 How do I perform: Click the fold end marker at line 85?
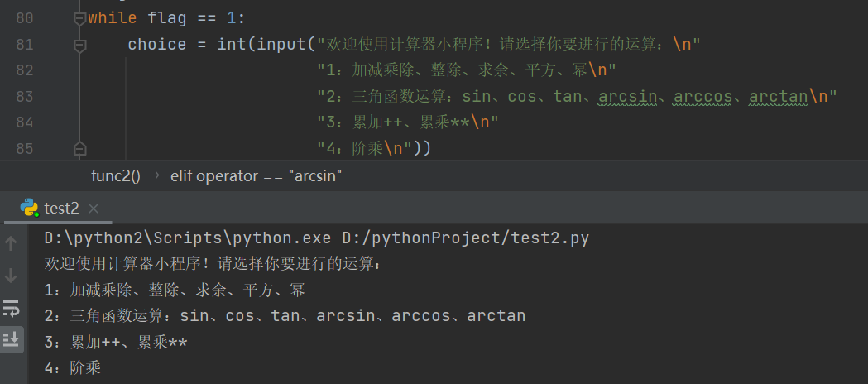pyautogui.click(x=79, y=148)
